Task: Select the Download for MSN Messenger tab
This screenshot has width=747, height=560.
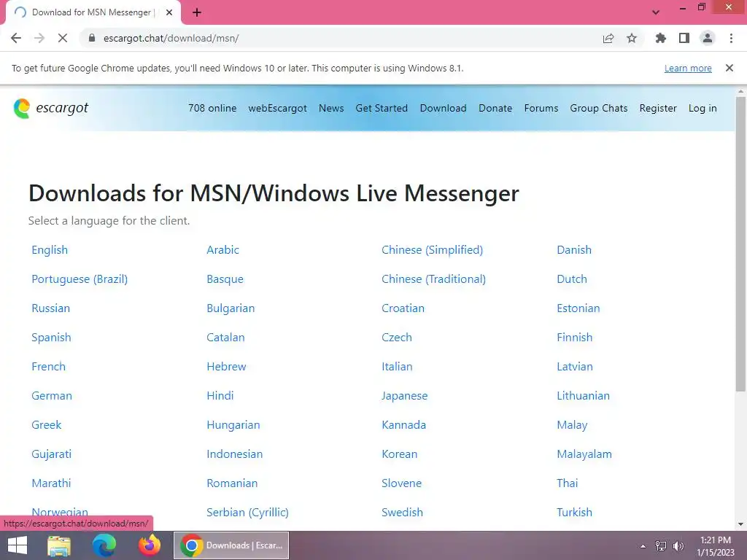Action: 93,12
